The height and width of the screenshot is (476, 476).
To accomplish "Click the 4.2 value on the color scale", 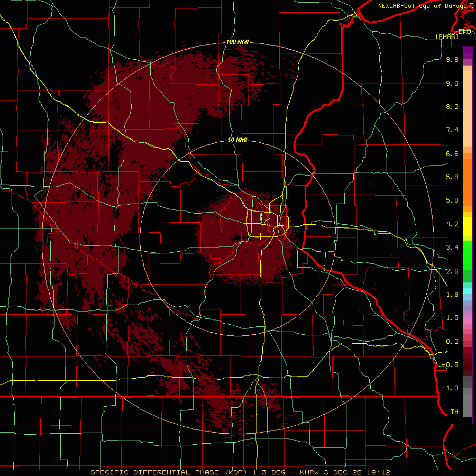I will (x=452, y=224).
